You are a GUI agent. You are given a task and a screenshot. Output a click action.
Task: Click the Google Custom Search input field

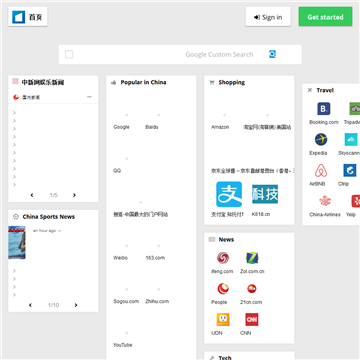[x=170, y=54]
